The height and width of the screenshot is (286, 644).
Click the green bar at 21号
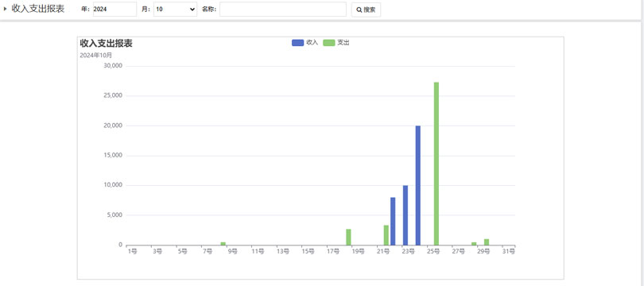(386, 235)
